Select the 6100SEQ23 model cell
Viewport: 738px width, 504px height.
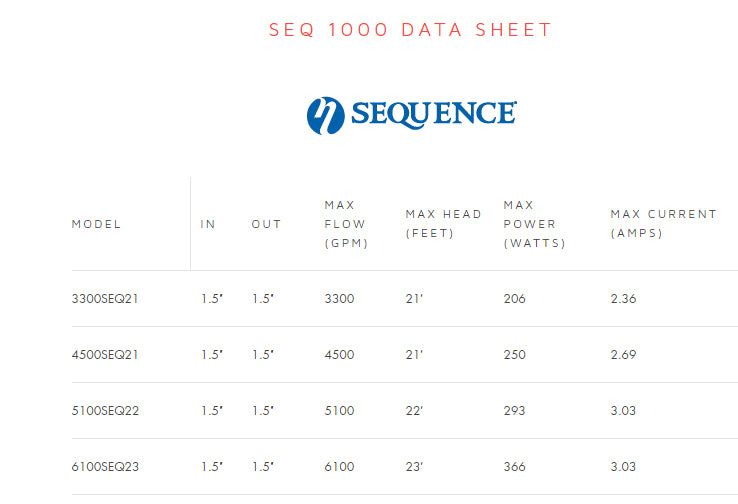pos(105,467)
